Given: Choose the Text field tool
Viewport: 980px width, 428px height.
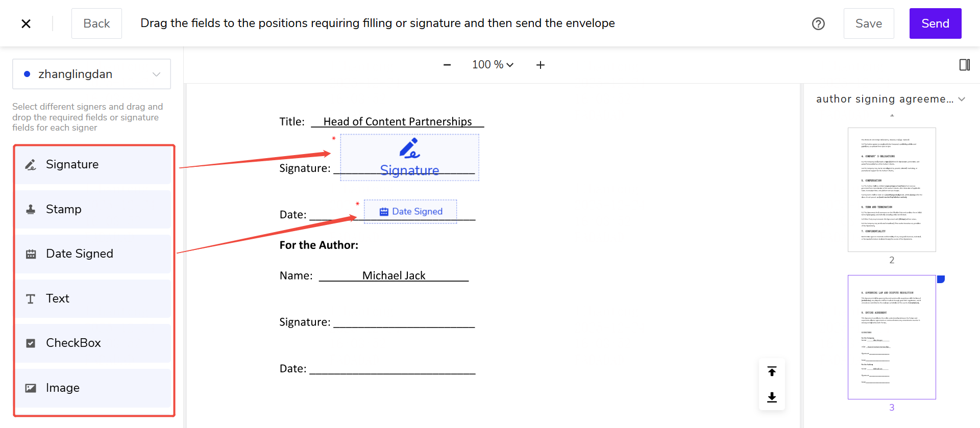Looking at the screenshot, I should [93, 298].
